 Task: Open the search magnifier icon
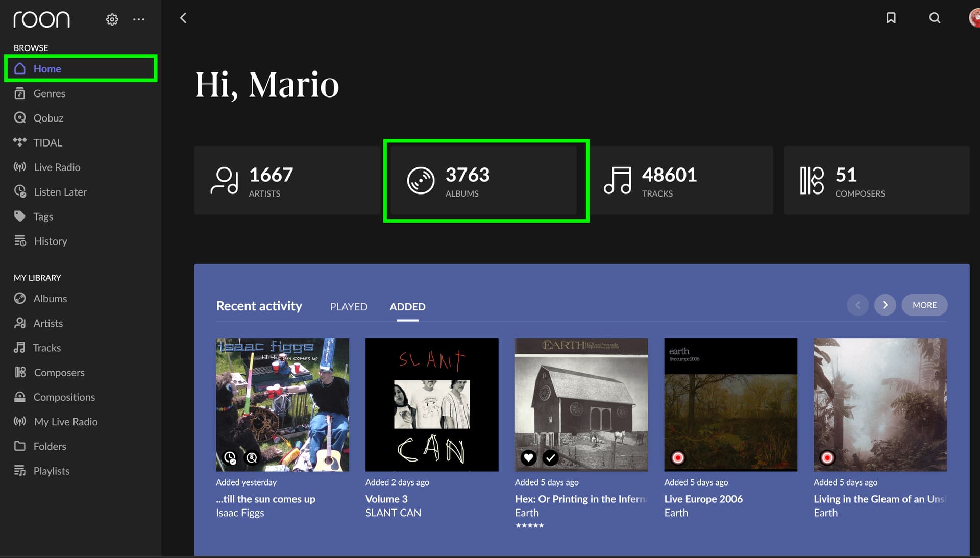click(935, 18)
